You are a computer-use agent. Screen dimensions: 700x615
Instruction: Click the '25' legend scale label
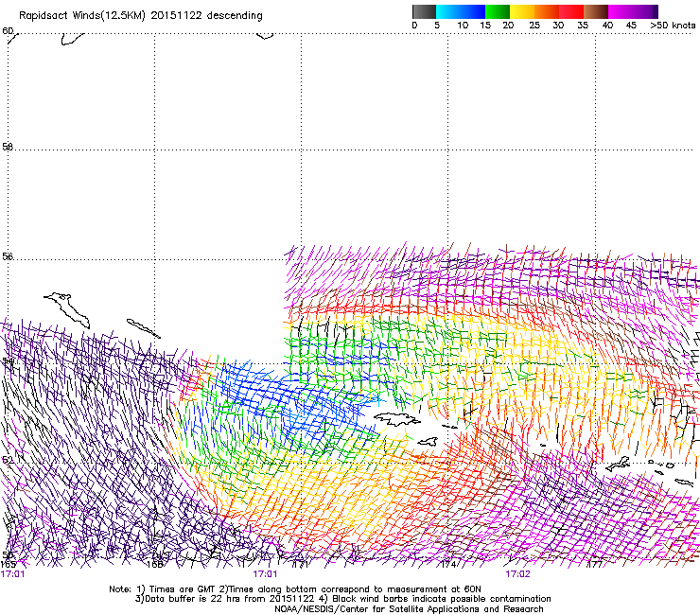[534, 25]
